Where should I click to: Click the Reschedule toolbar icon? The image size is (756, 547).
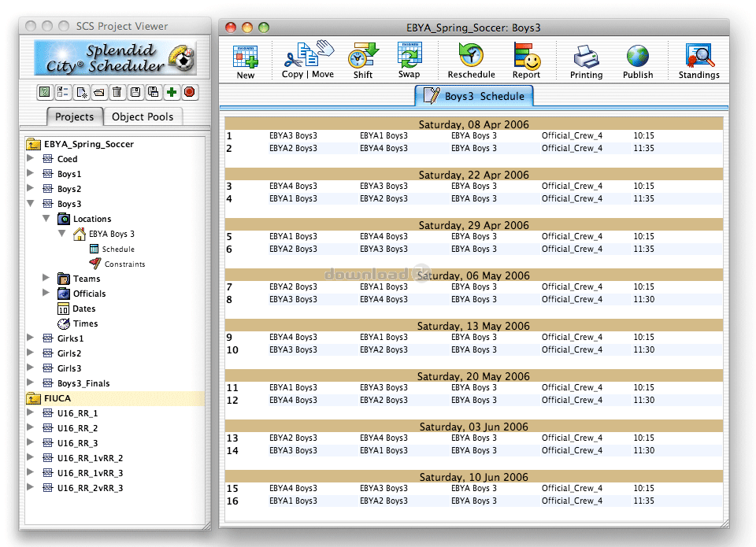tap(471, 61)
